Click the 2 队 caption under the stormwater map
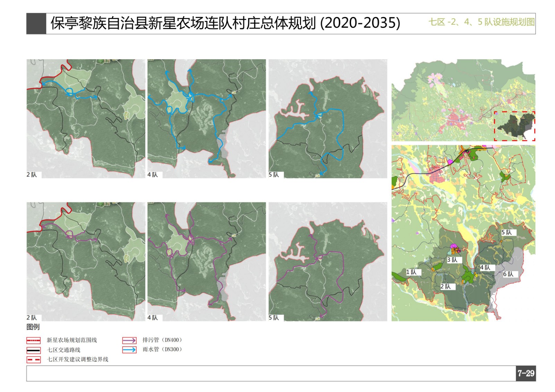555x392 pixels. 34,175
